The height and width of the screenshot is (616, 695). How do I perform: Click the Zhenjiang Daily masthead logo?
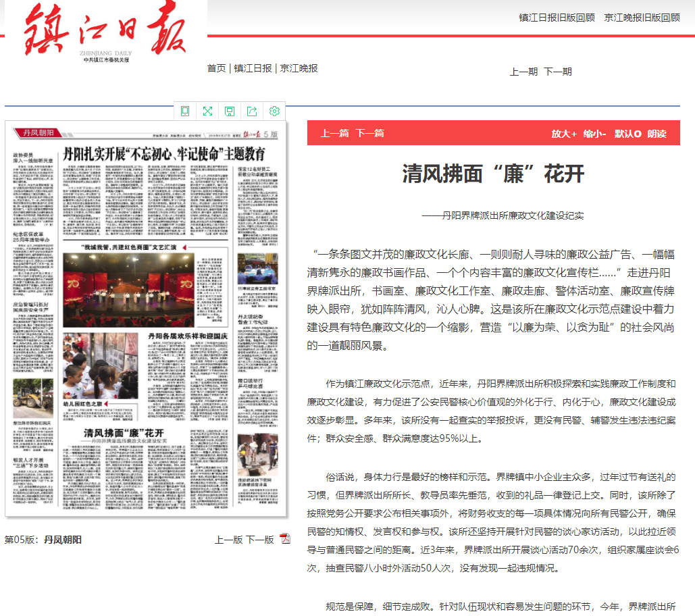coord(104,34)
